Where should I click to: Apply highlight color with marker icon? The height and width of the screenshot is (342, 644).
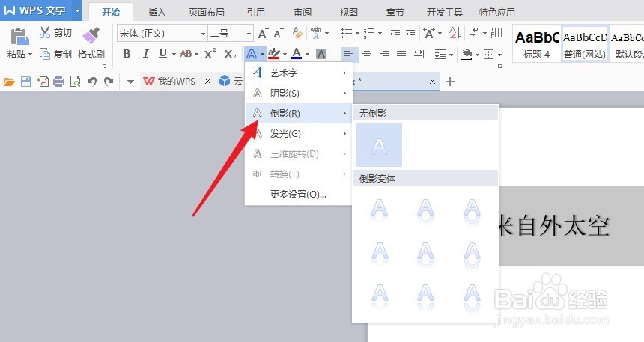click(x=273, y=54)
